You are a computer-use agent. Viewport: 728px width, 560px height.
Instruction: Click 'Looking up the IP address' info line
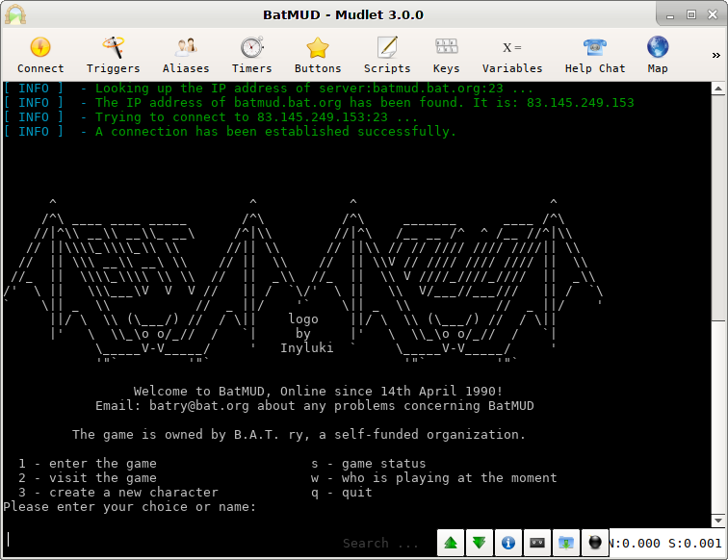(x=314, y=89)
